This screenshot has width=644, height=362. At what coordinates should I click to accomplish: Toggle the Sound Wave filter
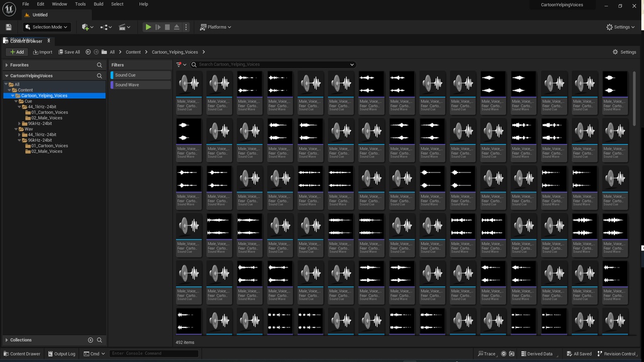140,85
